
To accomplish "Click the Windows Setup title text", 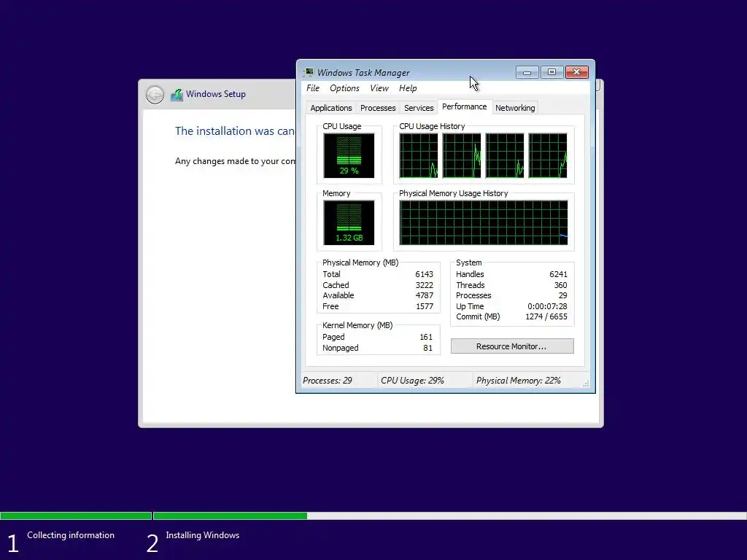I will click(x=216, y=94).
